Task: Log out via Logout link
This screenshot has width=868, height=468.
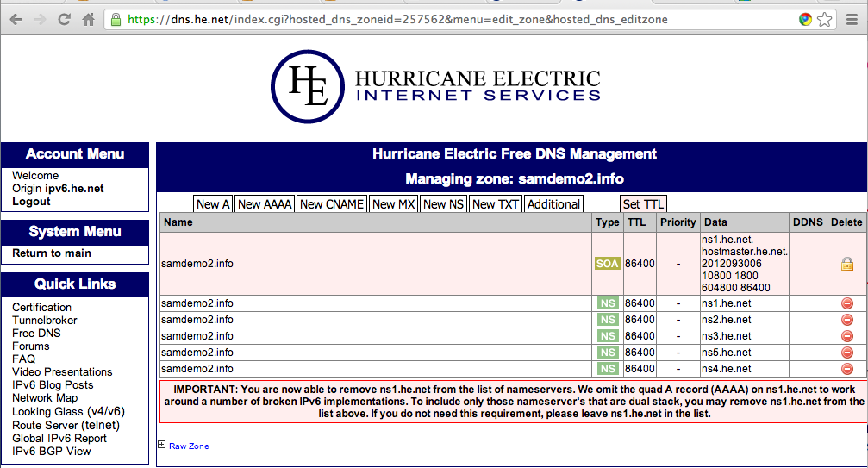Action: [31, 202]
